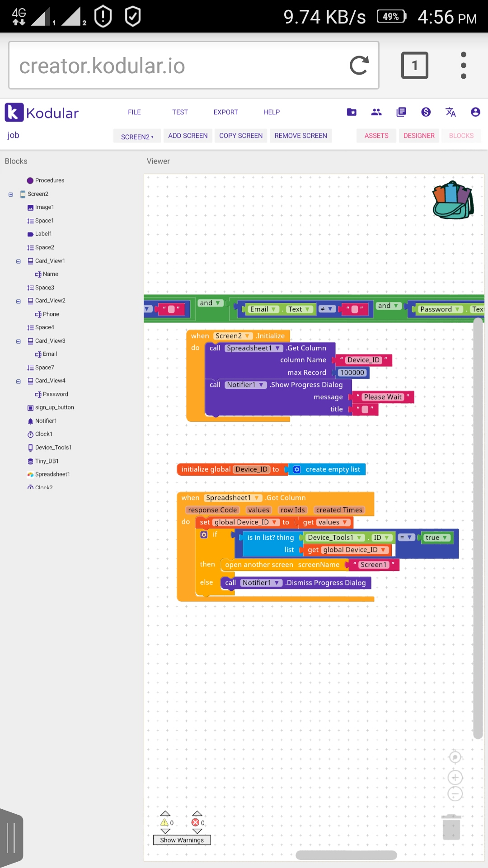Open the SCREEN2 screen dropdown

137,137
